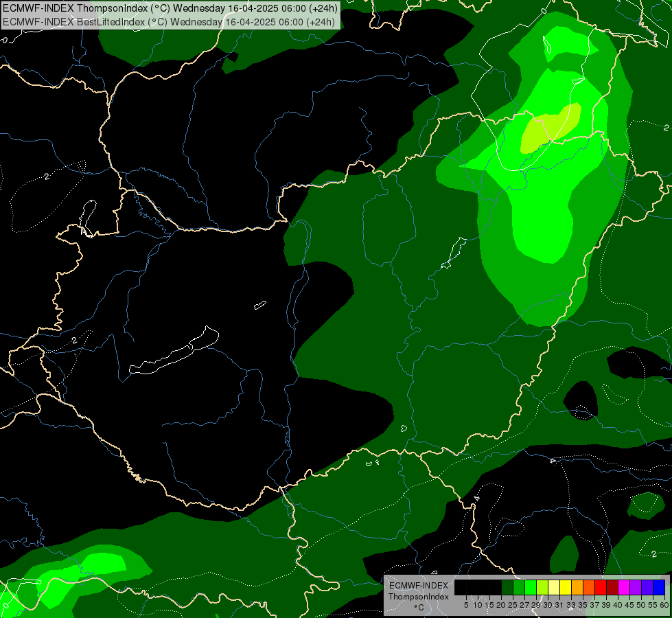This screenshot has width=672, height=618.
Task: Click the dark red 39–40 legend swatch
Action: [612, 587]
